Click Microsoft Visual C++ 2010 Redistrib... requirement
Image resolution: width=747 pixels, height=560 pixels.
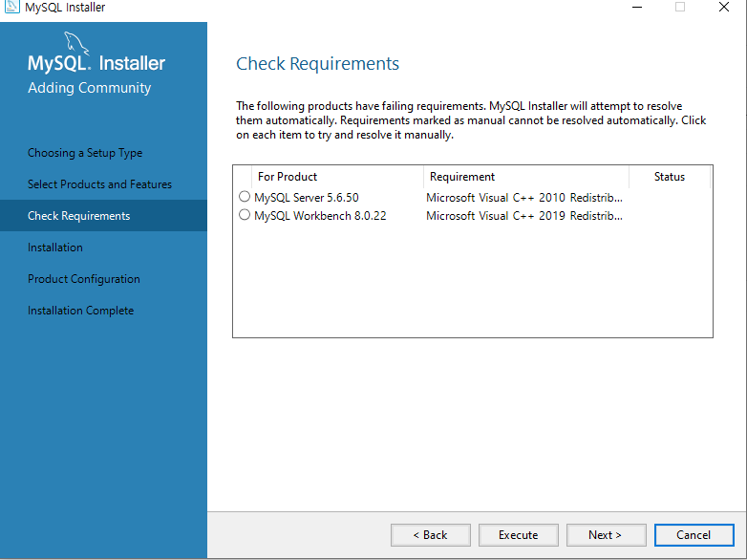pyautogui.click(x=524, y=197)
